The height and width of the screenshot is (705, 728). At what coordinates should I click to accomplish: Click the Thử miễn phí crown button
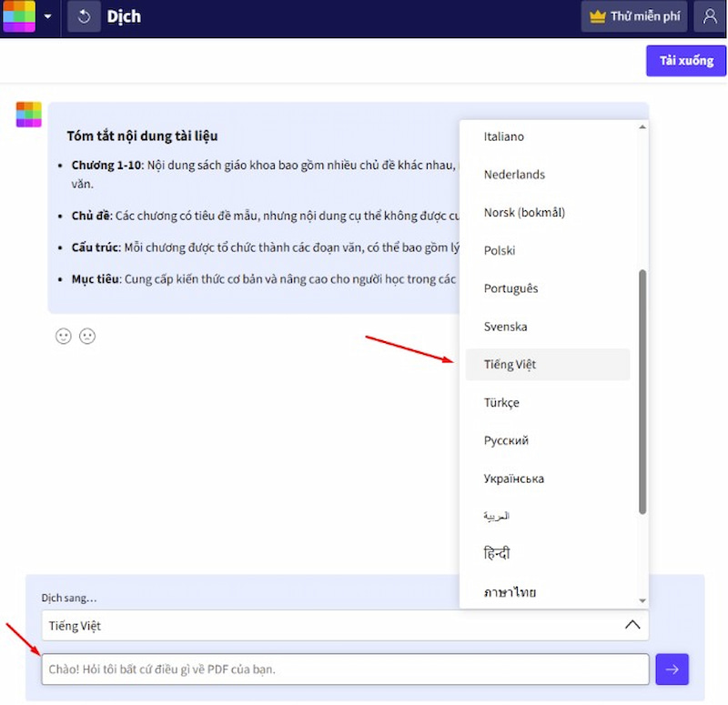point(634,16)
